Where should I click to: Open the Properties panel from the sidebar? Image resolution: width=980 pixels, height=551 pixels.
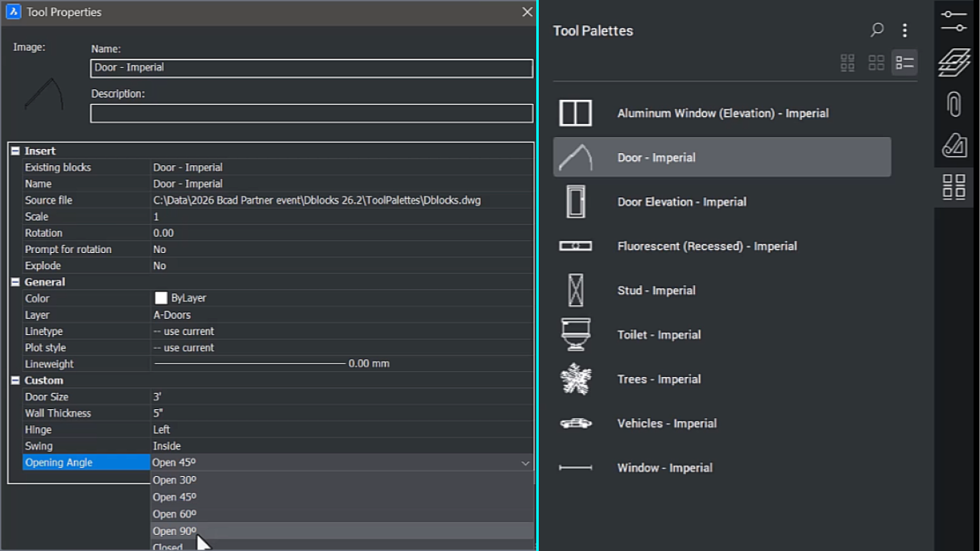click(x=953, y=20)
